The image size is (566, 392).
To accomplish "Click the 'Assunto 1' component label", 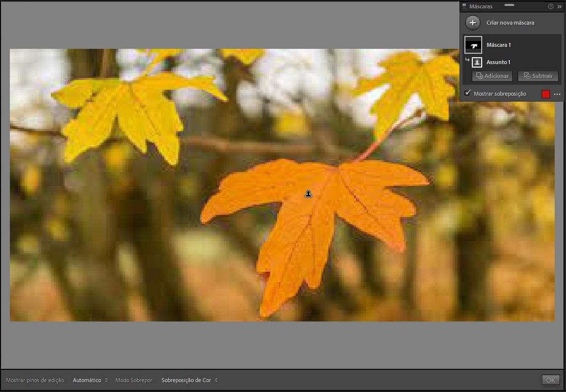I will [x=498, y=62].
